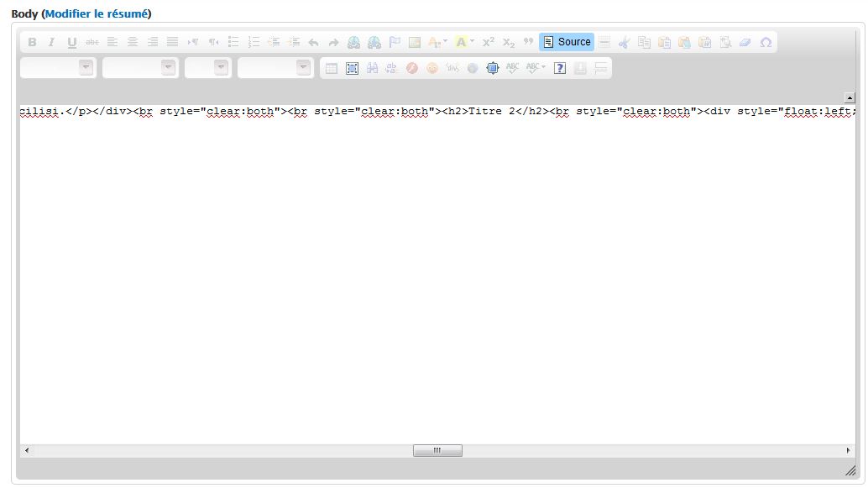
Task: Click the Cut scissors icon
Action: point(624,42)
